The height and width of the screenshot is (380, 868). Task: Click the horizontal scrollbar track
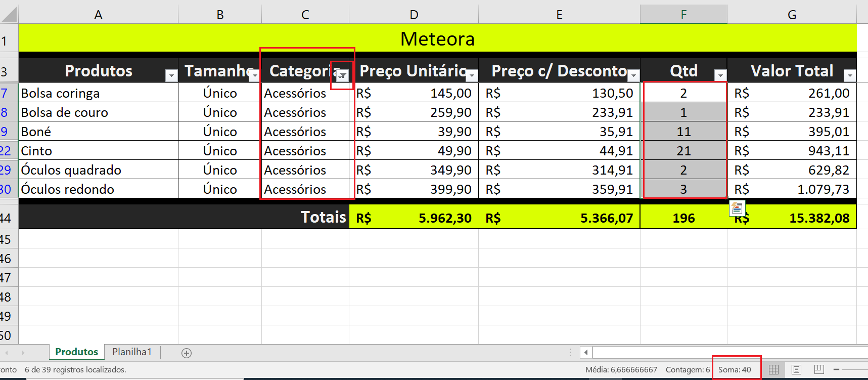pos(730,352)
